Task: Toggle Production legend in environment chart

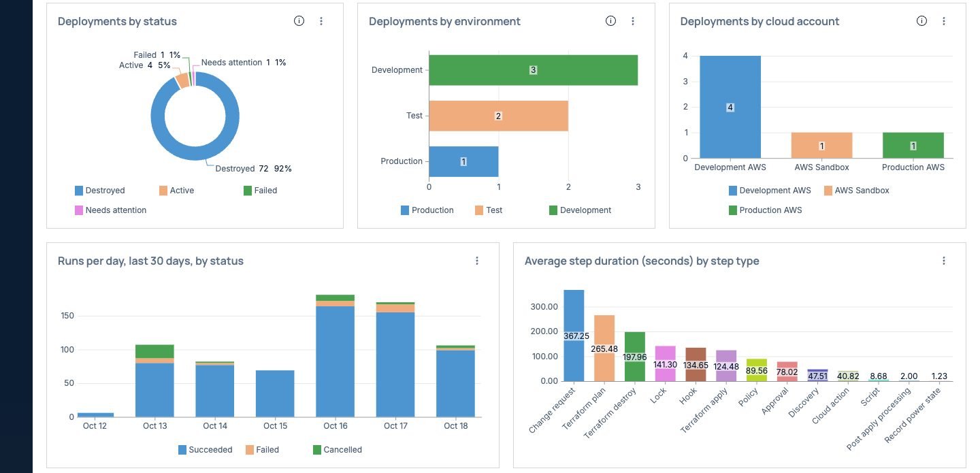Action: pyautogui.click(x=427, y=210)
